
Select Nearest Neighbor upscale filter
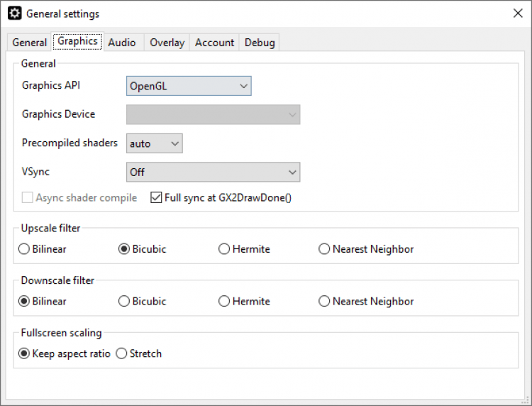pyautogui.click(x=324, y=249)
